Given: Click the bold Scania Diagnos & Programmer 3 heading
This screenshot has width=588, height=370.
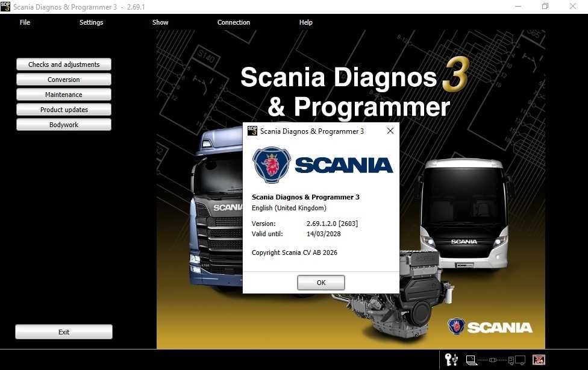Looking at the screenshot, I should pos(305,197).
